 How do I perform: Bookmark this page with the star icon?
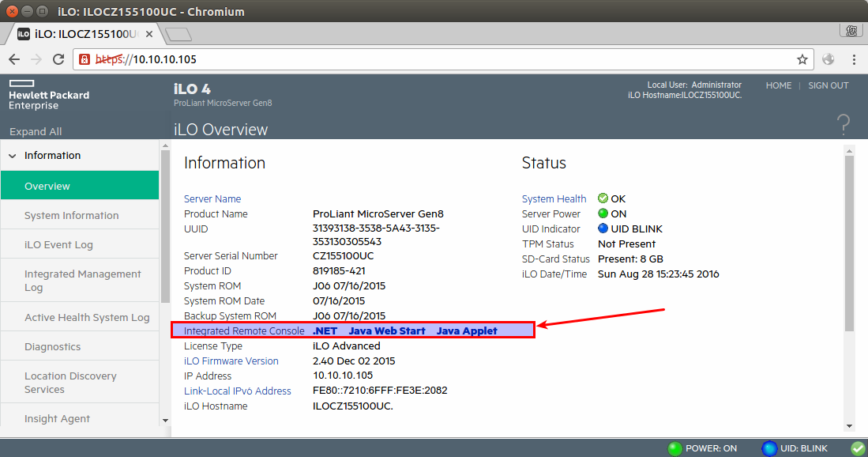point(802,59)
